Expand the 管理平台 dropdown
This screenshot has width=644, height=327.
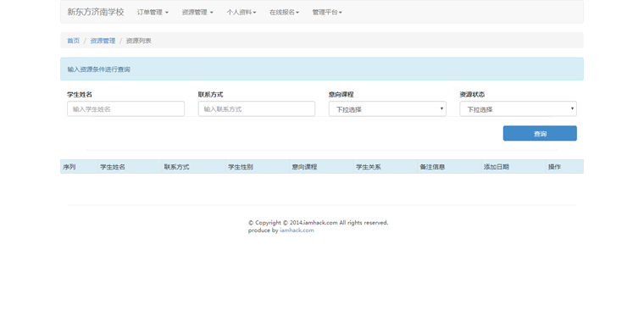(x=327, y=13)
